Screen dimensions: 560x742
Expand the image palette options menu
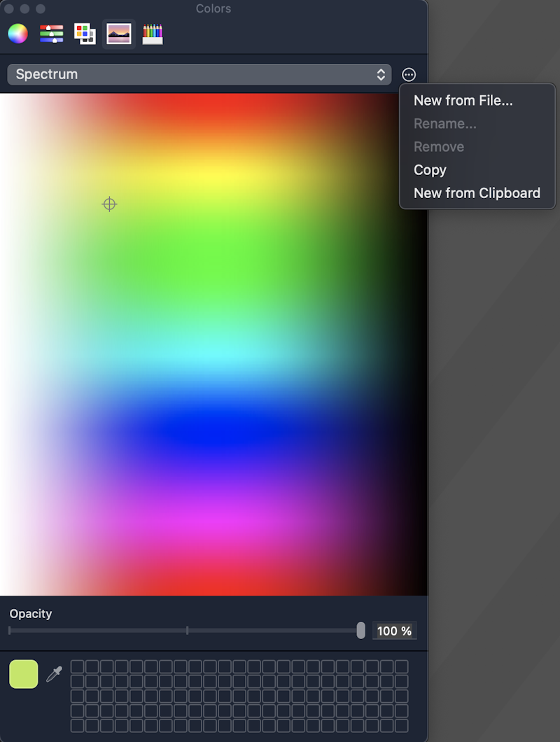[408, 74]
